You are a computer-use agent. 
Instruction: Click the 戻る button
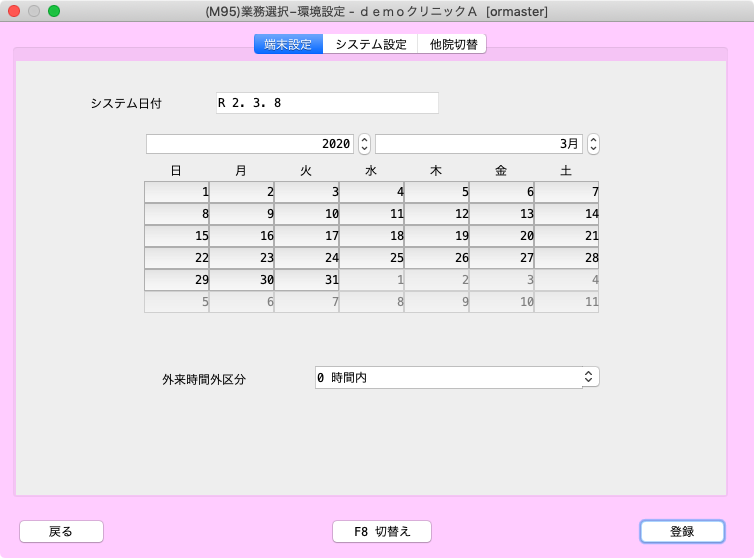(61, 532)
